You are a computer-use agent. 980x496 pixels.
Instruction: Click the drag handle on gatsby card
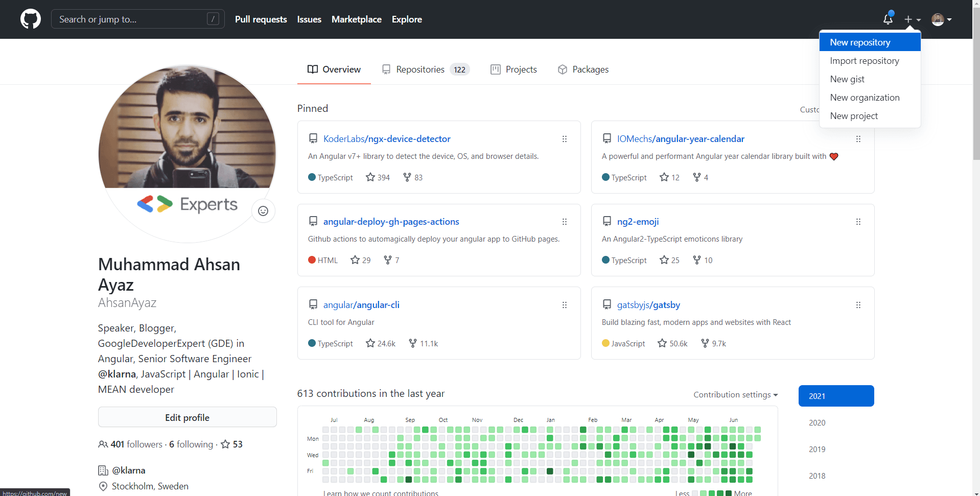coord(858,305)
